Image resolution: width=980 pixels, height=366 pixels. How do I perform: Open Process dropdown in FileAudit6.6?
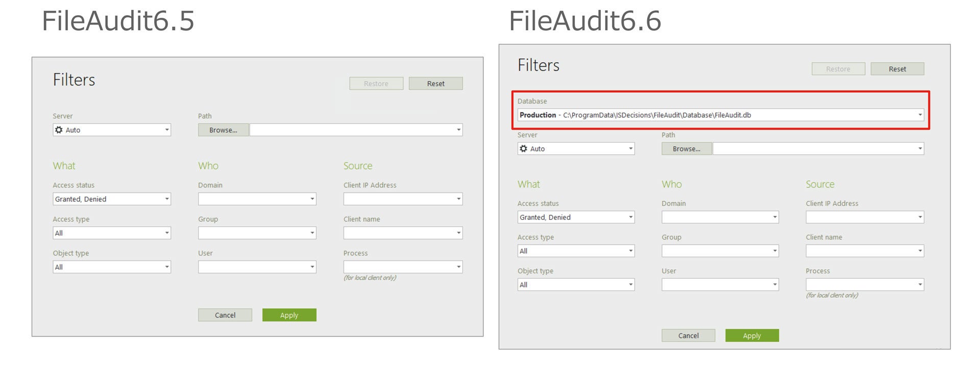click(x=865, y=284)
